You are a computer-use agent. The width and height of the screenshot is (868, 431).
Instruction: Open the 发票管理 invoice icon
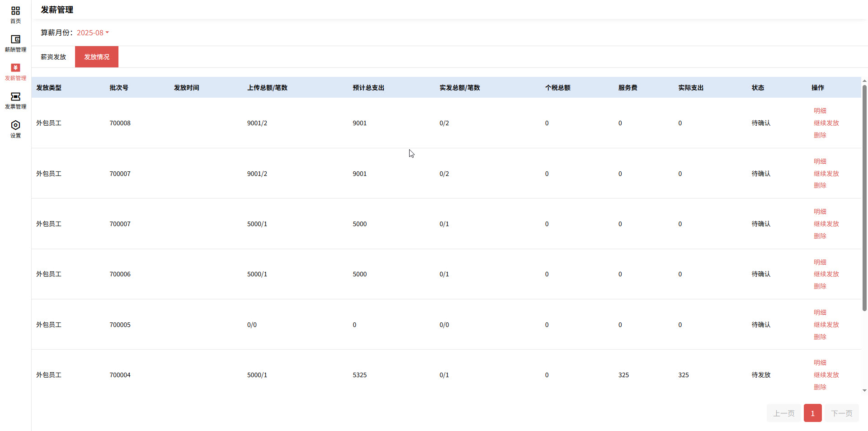point(15,99)
